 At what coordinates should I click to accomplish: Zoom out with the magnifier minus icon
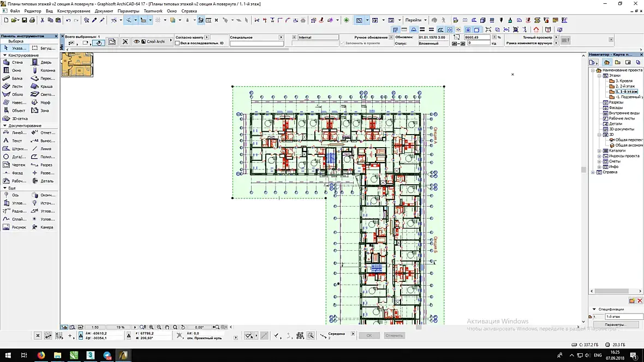(x=159, y=327)
